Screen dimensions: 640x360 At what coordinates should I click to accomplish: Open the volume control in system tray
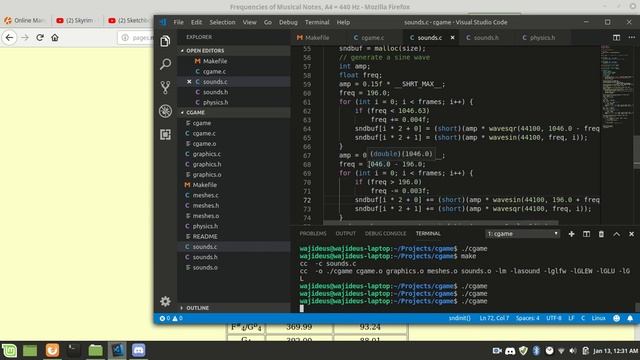click(573, 351)
